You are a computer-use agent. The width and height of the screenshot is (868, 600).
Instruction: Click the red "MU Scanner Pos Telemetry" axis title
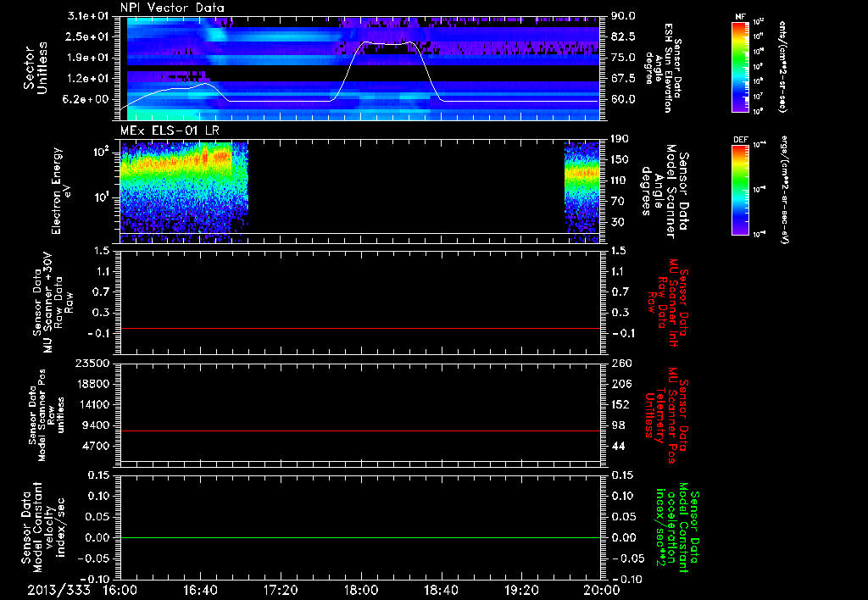pyautogui.click(x=666, y=415)
